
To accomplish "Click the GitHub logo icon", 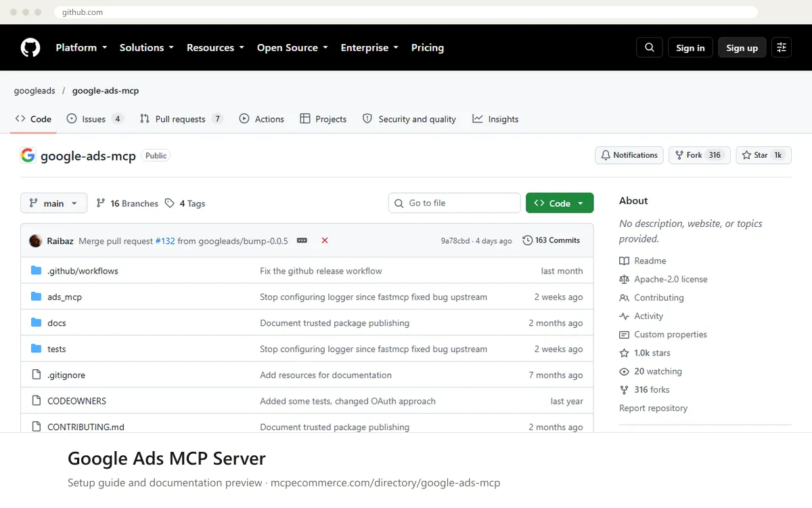I will point(30,47).
